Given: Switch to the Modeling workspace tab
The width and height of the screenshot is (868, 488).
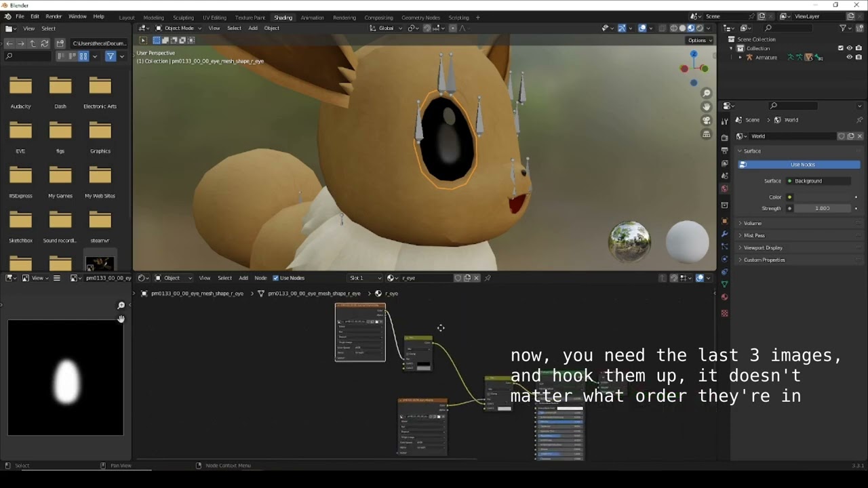Looking at the screenshot, I should pos(153,18).
